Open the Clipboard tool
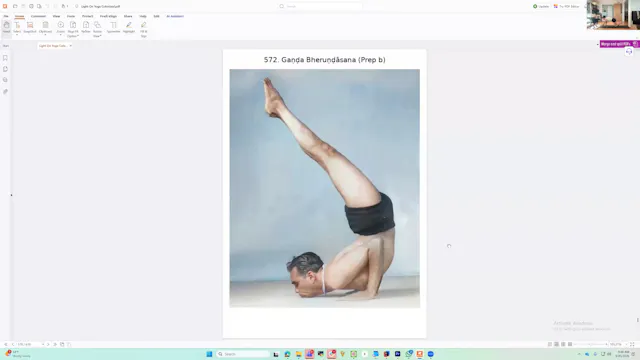This screenshot has height=360, width=640. [x=45, y=28]
